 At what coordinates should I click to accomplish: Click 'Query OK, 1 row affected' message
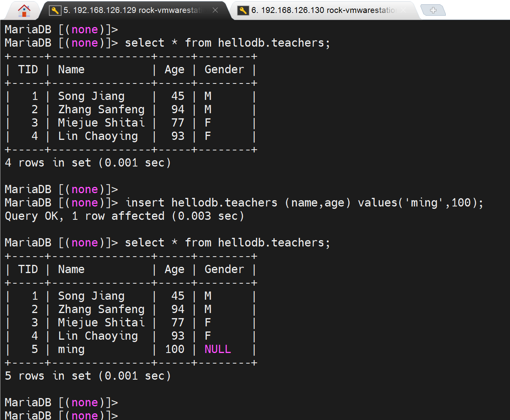(x=125, y=216)
